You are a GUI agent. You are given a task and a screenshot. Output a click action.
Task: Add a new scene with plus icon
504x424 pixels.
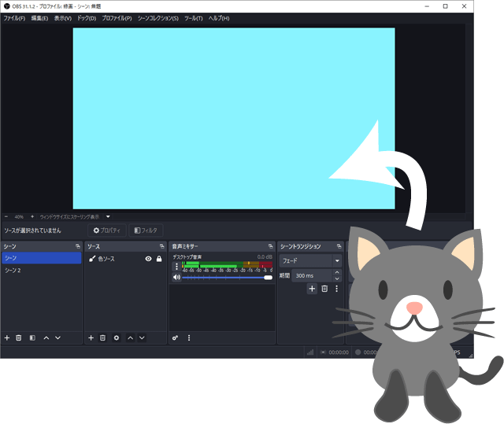click(x=7, y=337)
